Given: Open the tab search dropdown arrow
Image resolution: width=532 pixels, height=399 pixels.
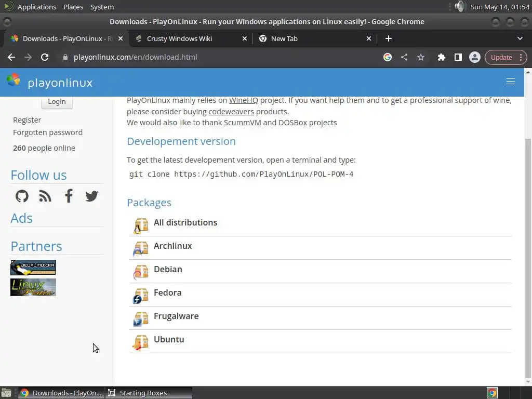Looking at the screenshot, I should [x=520, y=38].
